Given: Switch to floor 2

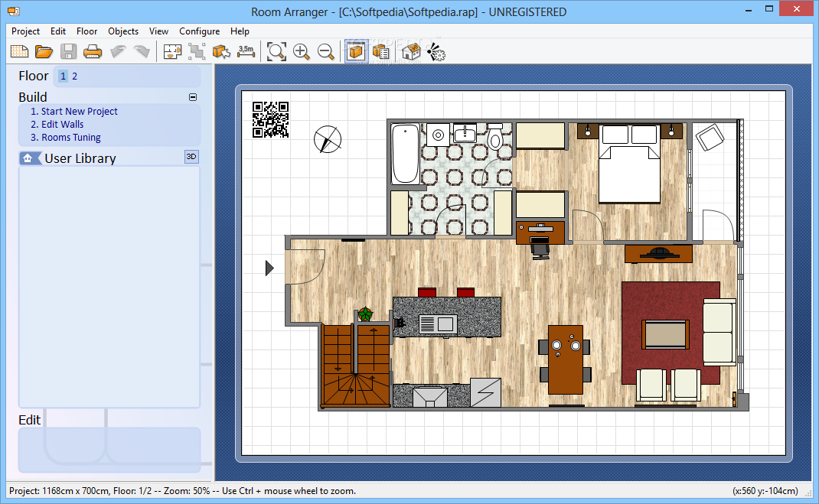Looking at the screenshot, I should [75, 76].
